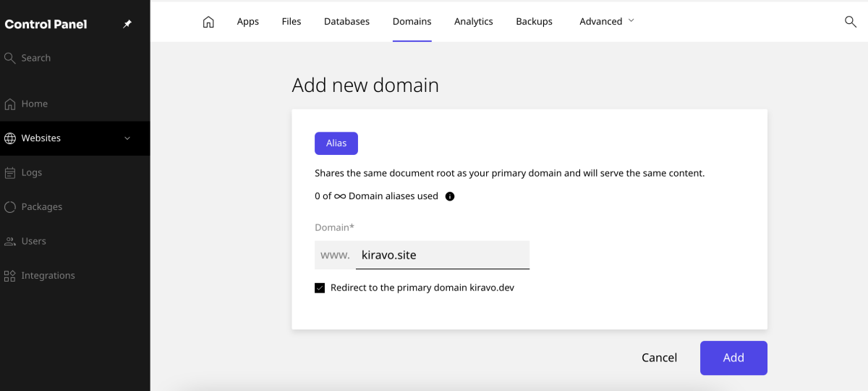Select the Alias button
Screen dimensions: 868x391
click(336, 143)
